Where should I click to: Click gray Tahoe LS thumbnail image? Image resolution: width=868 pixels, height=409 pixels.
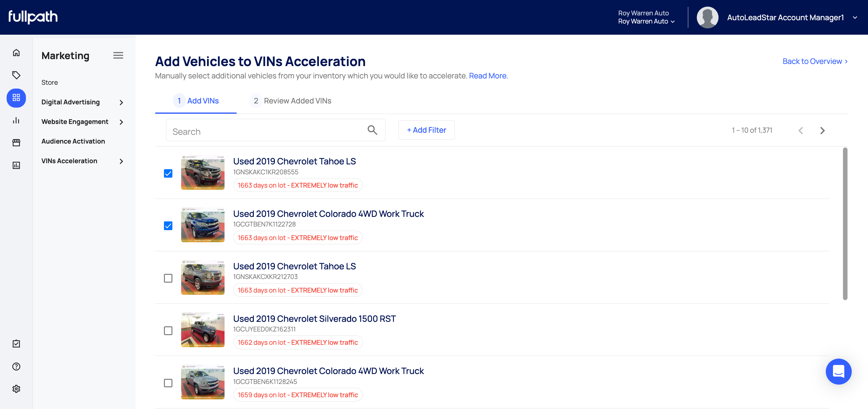[203, 277]
